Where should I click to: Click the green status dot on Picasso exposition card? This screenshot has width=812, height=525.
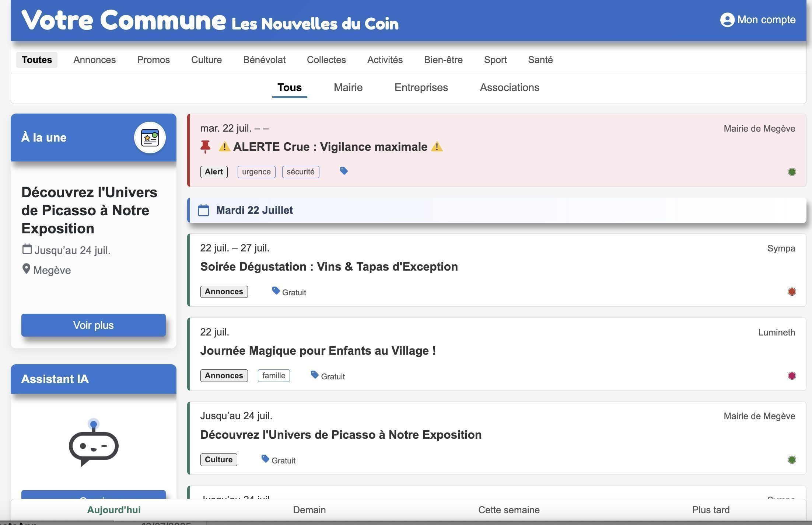point(791,460)
